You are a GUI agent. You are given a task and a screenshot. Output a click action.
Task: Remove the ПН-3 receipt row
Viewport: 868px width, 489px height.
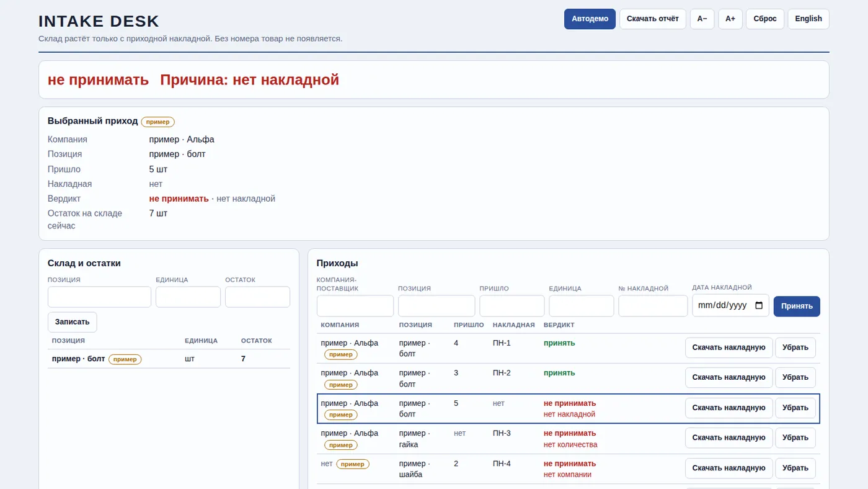[x=795, y=437]
